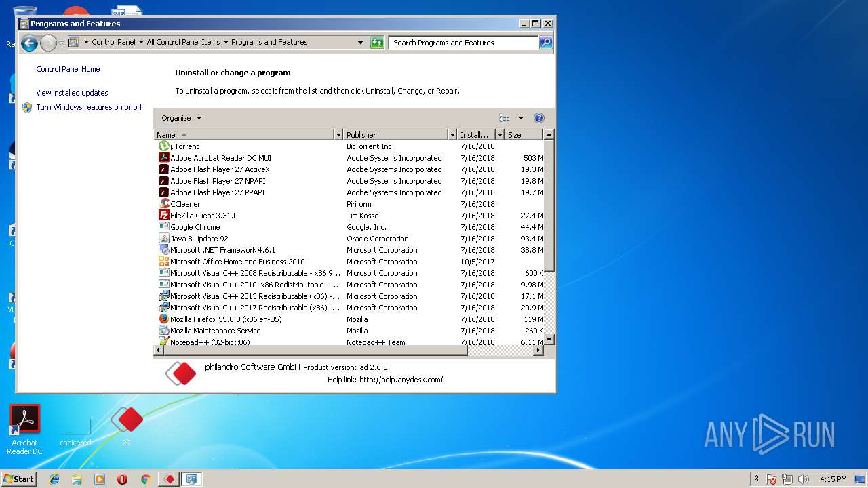Sort by the Size column header
Image resolution: width=868 pixels, height=488 pixels.
tap(525, 135)
